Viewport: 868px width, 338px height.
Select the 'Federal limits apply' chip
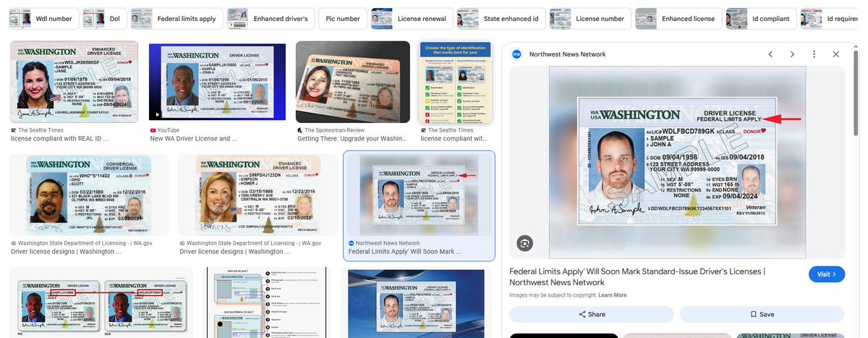[176, 19]
